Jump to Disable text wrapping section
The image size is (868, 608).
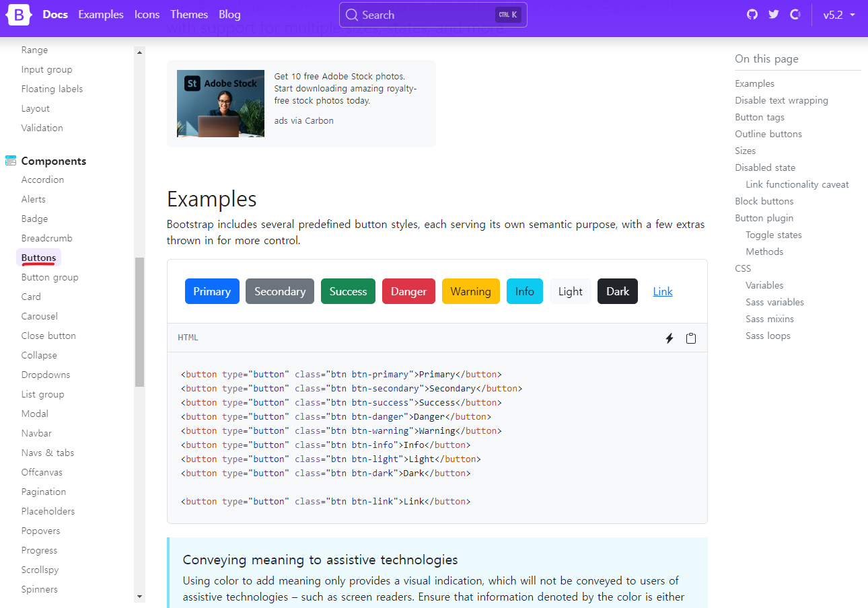pyautogui.click(x=781, y=100)
